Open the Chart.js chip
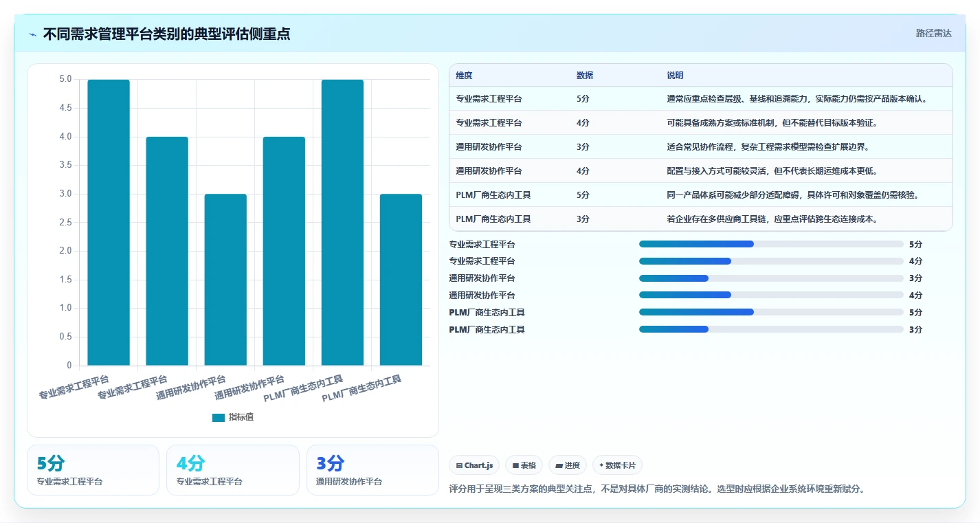Viewport: 980px width, 523px height. point(474,465)
